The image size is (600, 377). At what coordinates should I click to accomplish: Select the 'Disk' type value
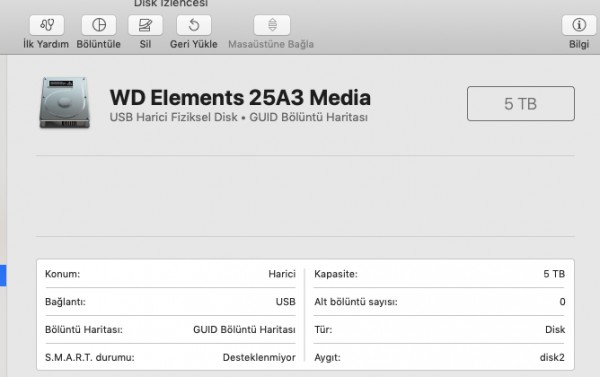point(555,330)
